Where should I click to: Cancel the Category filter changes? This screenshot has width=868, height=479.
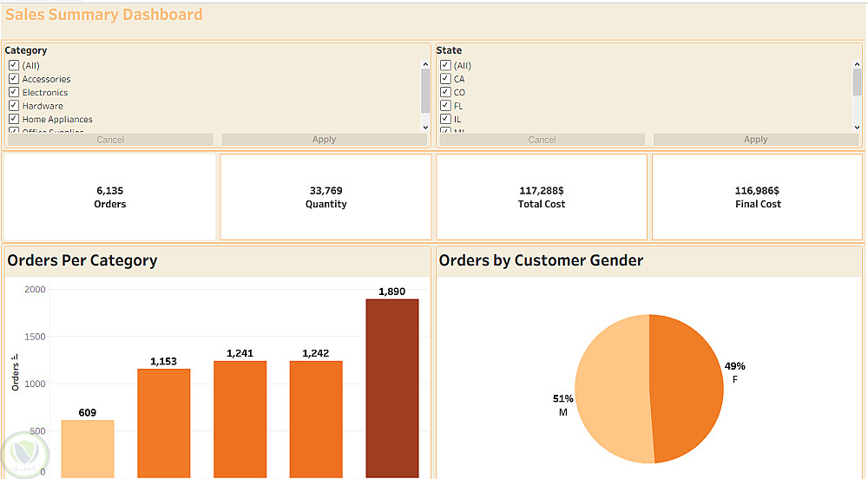pyautogui.click(x=110, y=140)
